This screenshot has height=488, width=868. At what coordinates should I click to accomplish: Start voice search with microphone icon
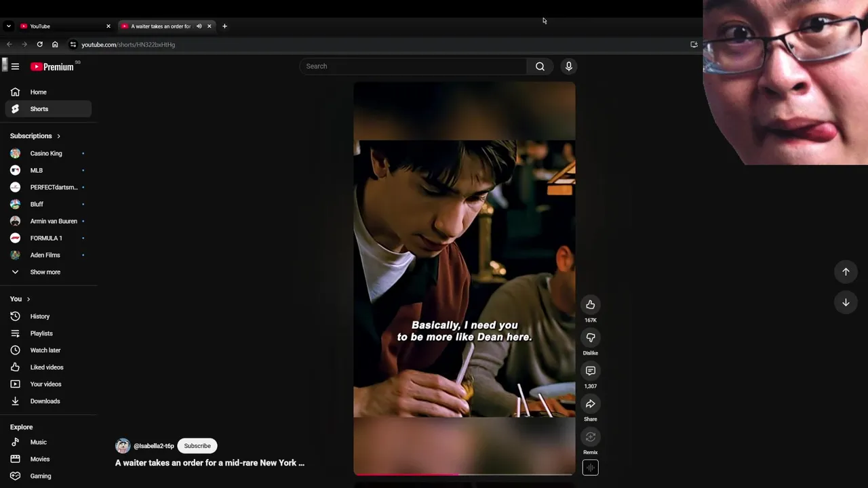[x=569, y=66]
